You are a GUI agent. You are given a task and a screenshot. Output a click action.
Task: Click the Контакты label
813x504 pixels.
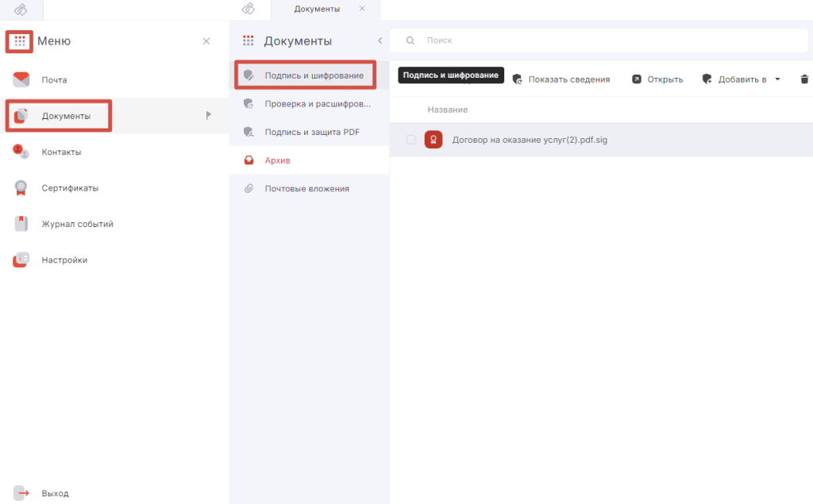click(62, 152)
